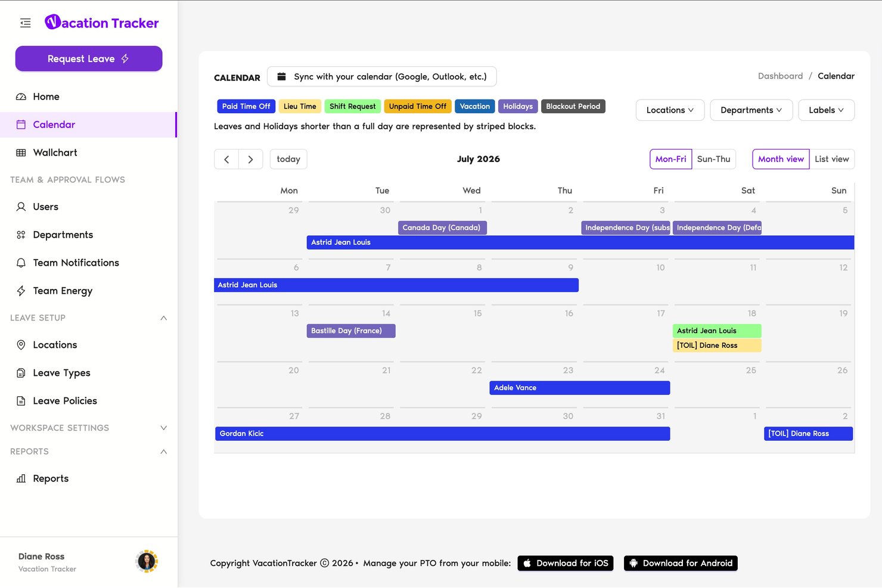Screen dimensions: 882x588
Task: Open the yellow [TOIL] Diane Ross event on the 18th
Action: pos(717,346)
